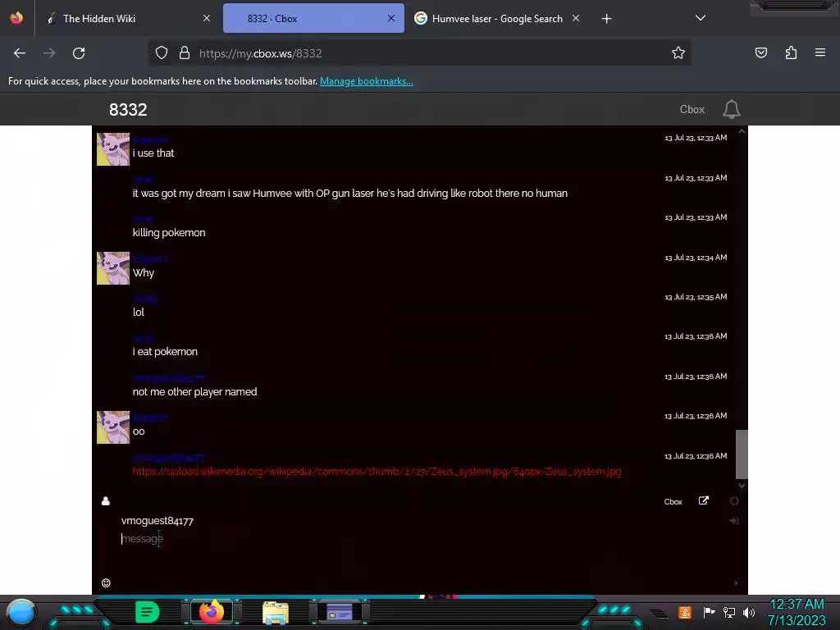Viewport: 840px width, 630px height.
Task: Open the Cbox notification bell
Action: (731, 109)
